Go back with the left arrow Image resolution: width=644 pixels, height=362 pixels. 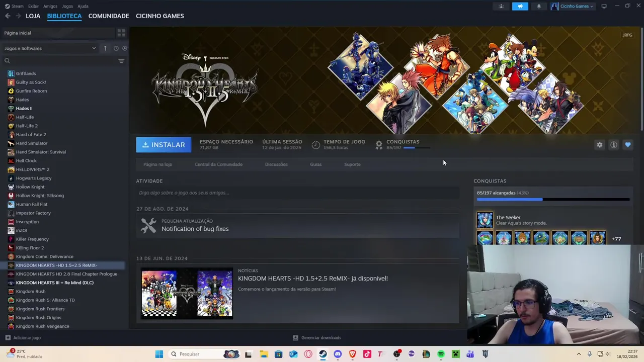coord(8,16)
